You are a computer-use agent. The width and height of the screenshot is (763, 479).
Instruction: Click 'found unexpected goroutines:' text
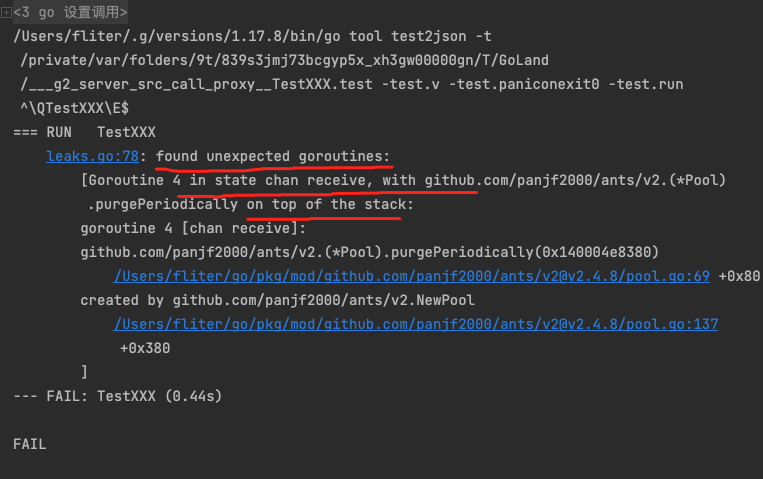273,156
